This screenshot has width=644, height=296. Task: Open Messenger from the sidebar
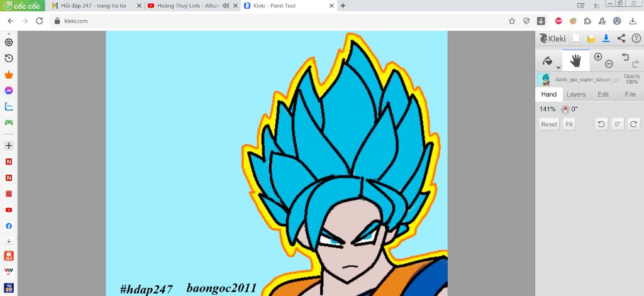9,90
